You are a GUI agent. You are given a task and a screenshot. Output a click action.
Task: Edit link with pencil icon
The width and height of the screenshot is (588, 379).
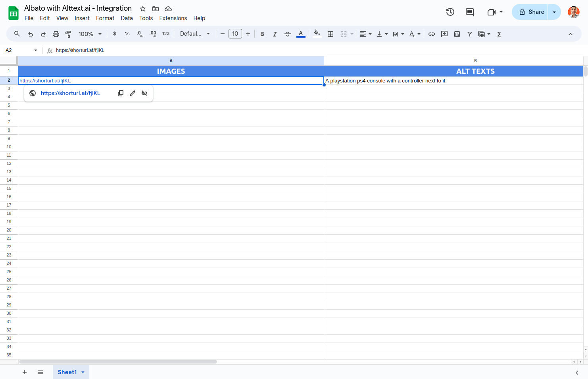[133, 93]
